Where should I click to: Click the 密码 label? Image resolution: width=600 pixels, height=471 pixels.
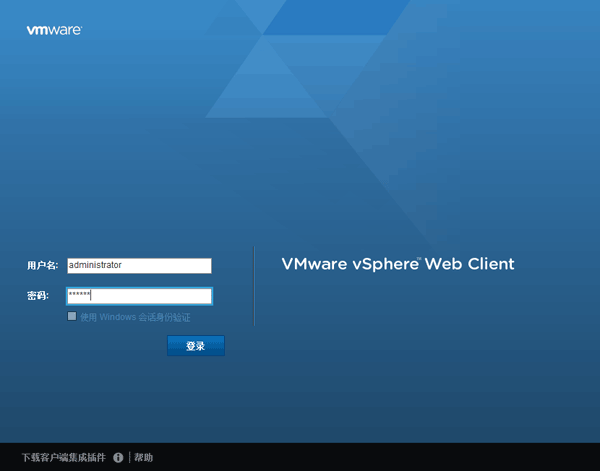(38, 296)
